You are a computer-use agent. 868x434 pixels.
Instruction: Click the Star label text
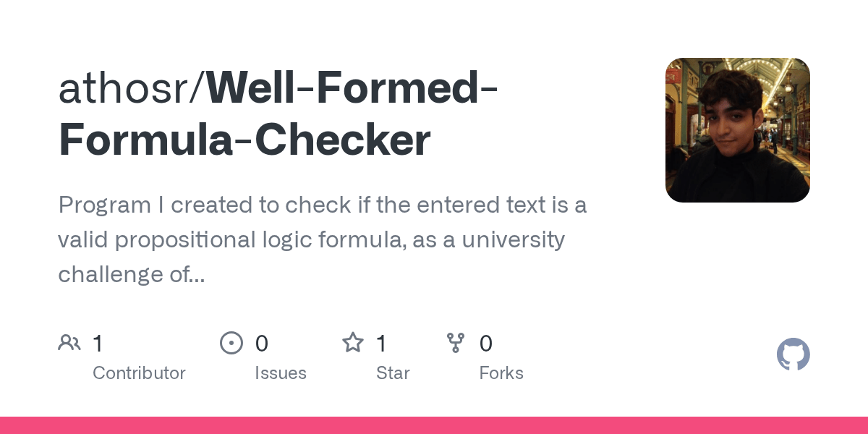(x=393, y=373)
